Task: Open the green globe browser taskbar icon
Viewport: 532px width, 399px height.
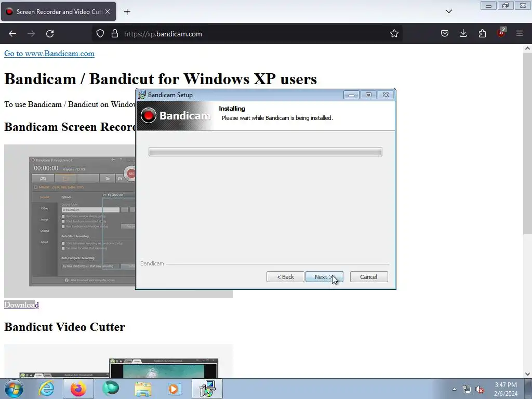Action: coord(111,389)
